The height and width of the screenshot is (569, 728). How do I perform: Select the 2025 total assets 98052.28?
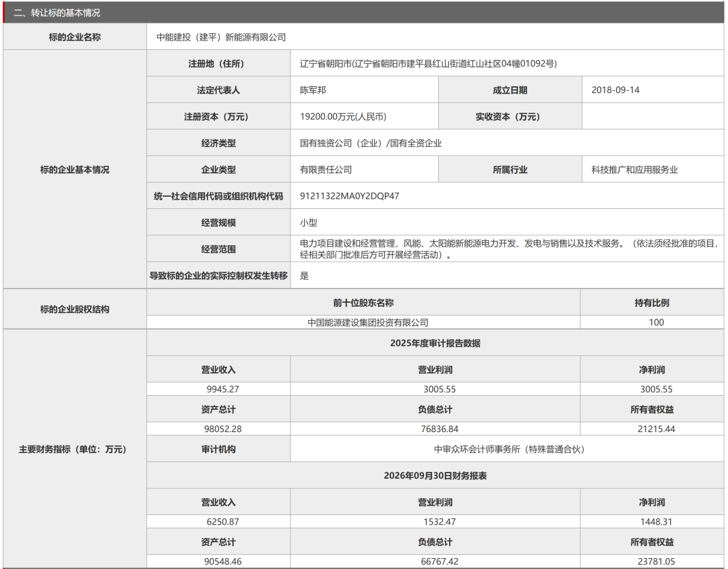click(x=223, y=429)
